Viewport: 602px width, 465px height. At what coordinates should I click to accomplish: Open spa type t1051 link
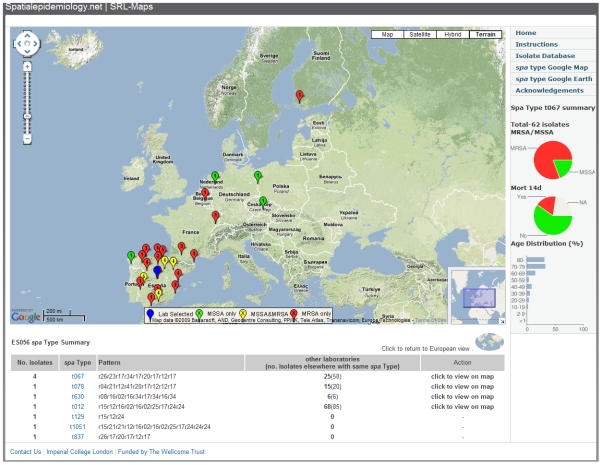coord(78,427)
